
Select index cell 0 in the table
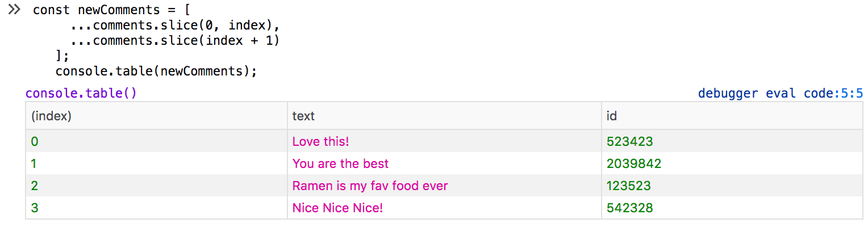click(35, 141)
